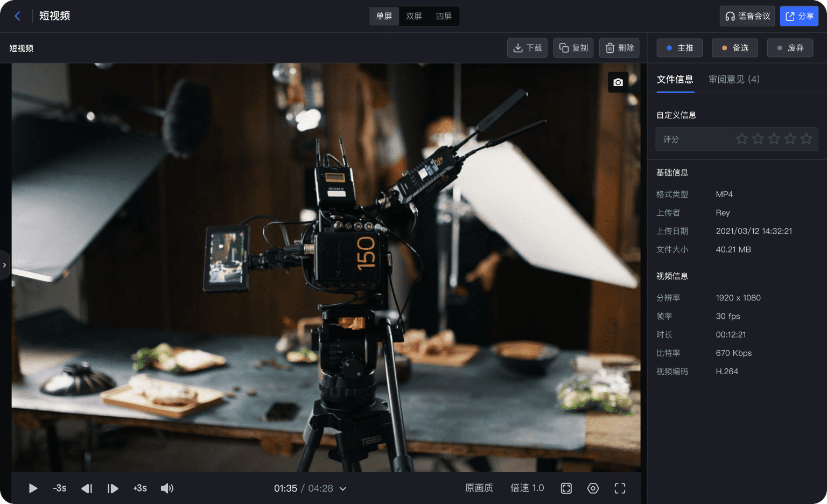827x504 pixels.
Task: Mute the video volume
Action: tap(167, 488)
